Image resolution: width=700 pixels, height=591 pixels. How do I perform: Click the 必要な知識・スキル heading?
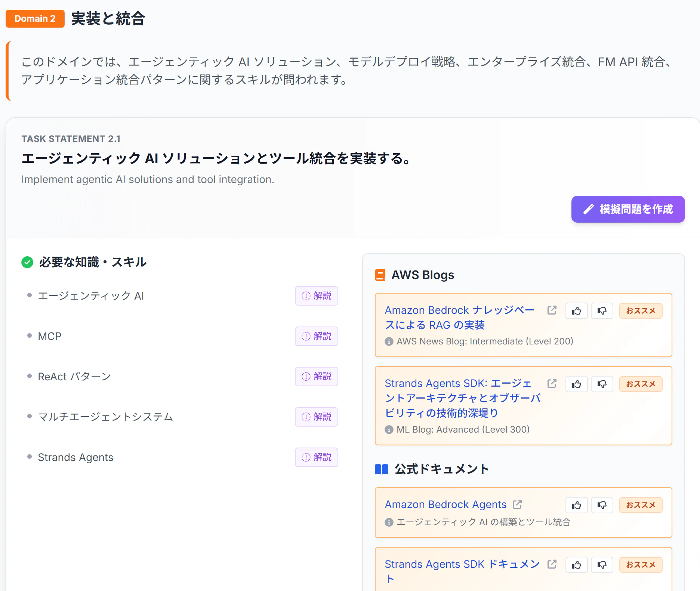[x=93, y=262]
